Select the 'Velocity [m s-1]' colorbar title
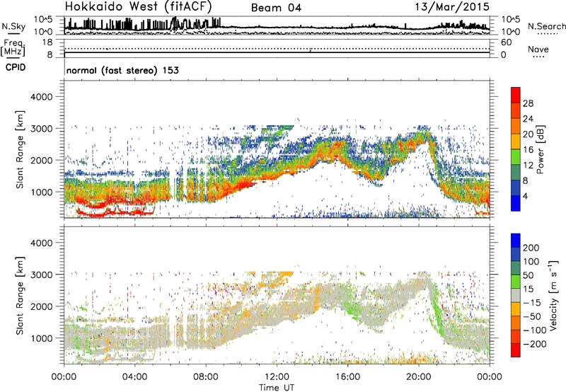The width and height of the screenshot is (566, 392). click(x=553, y=295)
